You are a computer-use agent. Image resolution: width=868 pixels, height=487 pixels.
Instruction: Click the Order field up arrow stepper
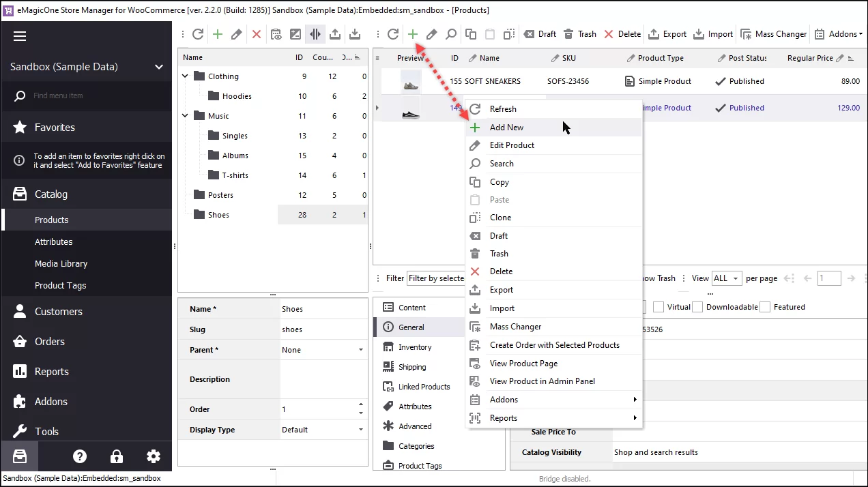tap(362, 404)
